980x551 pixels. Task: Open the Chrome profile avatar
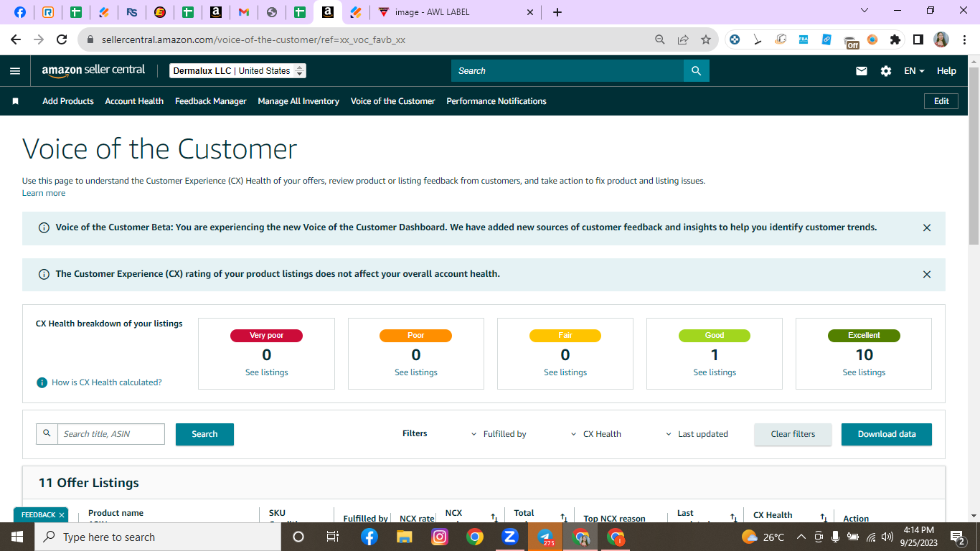941,40
